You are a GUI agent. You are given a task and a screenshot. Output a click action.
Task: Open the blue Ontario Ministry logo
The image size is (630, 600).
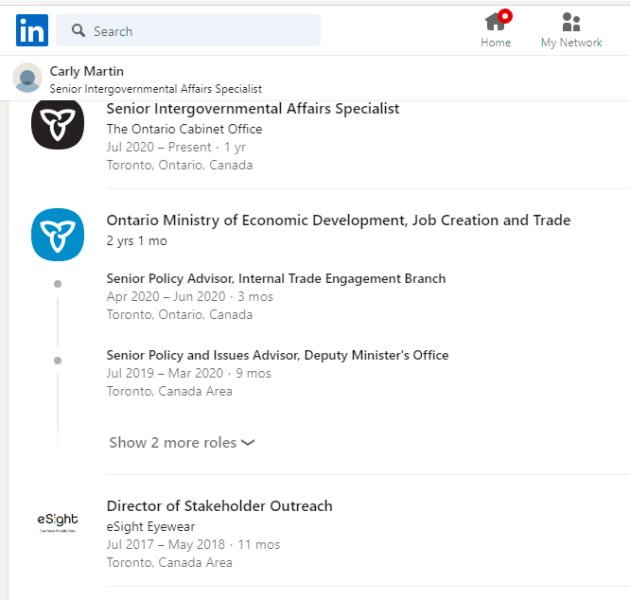coord(57,234)
